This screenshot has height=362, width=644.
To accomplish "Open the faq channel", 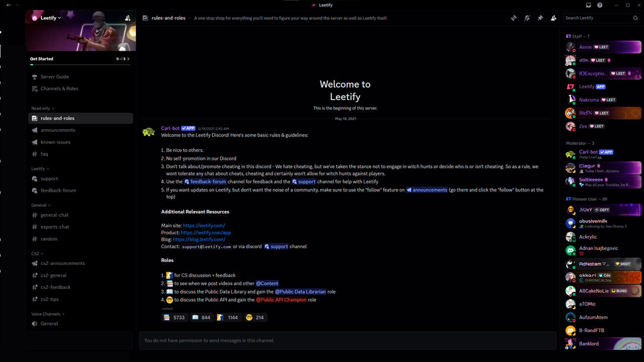I will pyautogui.click(x=80, y=154).
